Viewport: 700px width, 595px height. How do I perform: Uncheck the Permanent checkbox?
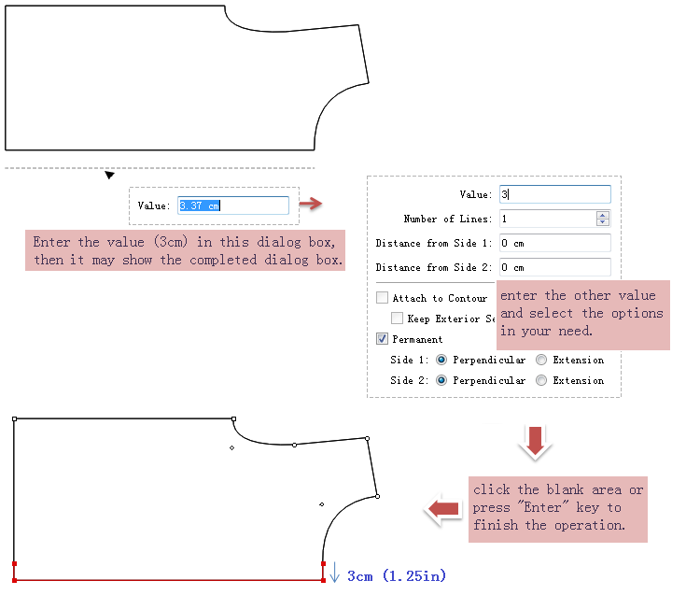383,339
